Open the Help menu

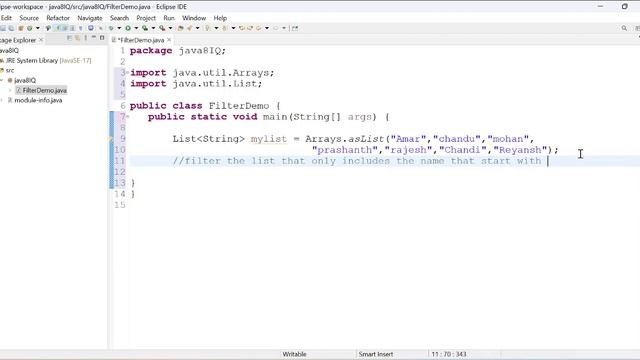coord(220,18)
